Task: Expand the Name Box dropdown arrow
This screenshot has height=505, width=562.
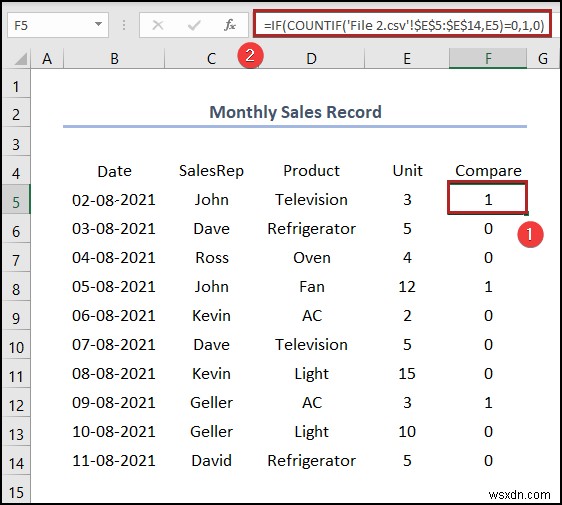Action: pyautogui.click(x=98, y=24)
